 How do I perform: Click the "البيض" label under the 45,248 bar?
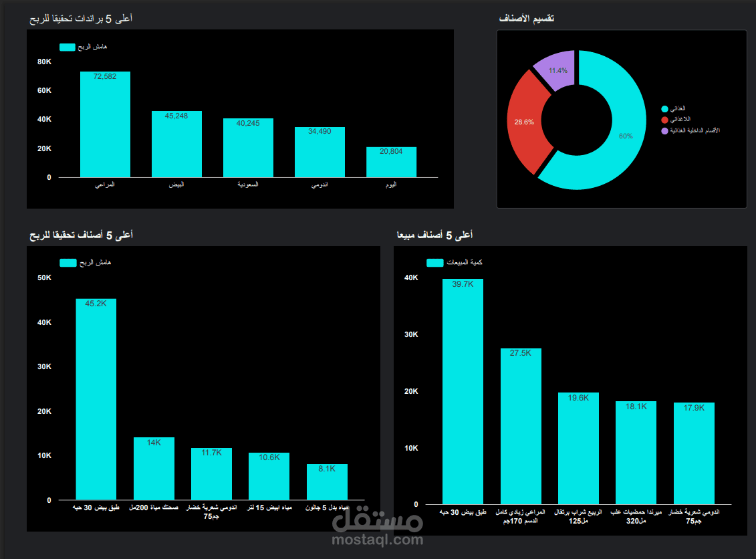176,185
